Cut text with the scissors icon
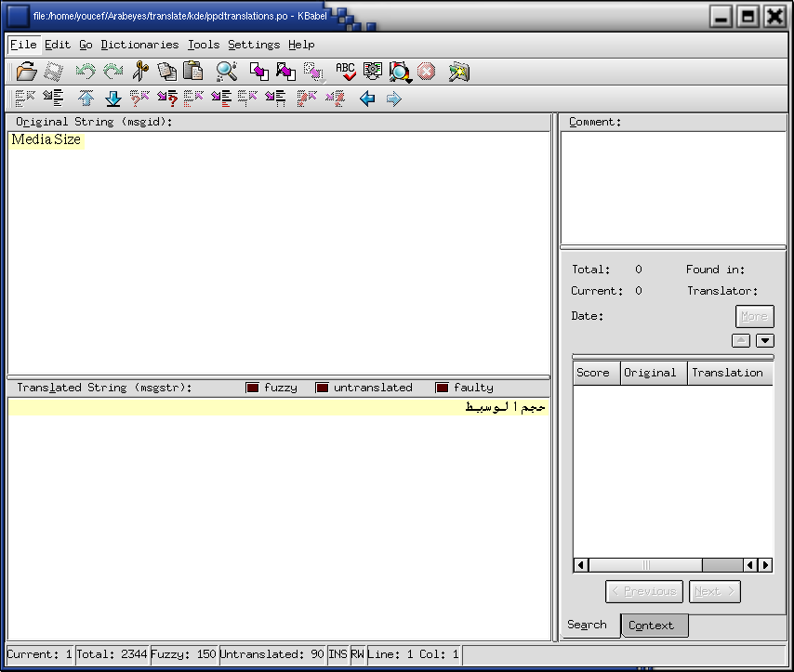Image resolution: width=794 pixels, height=672 pixels. (142, 72)
